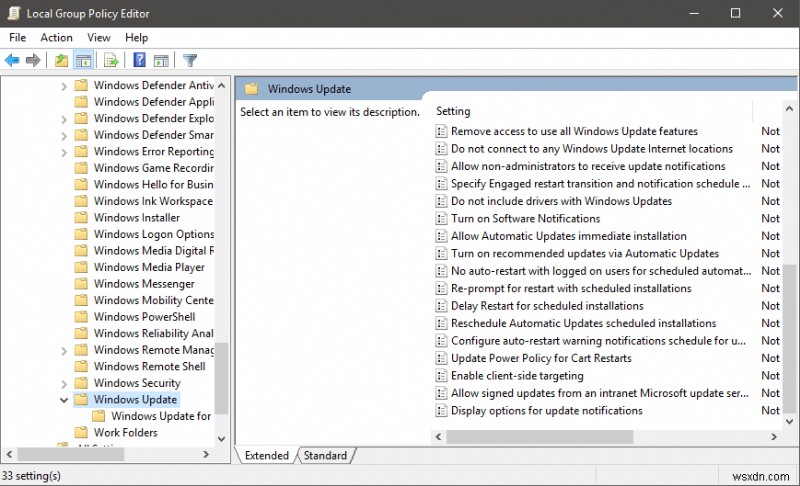
Task: Select 'No auto-restart with logged on users' setting
Action: (x=601, y=271)
